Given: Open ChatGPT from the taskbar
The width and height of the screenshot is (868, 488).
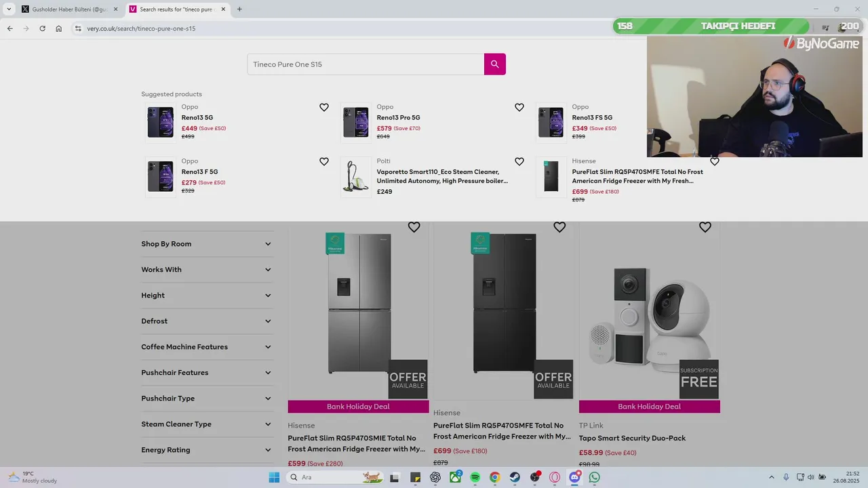Looking at the screenshot, I should click(435, 477).
